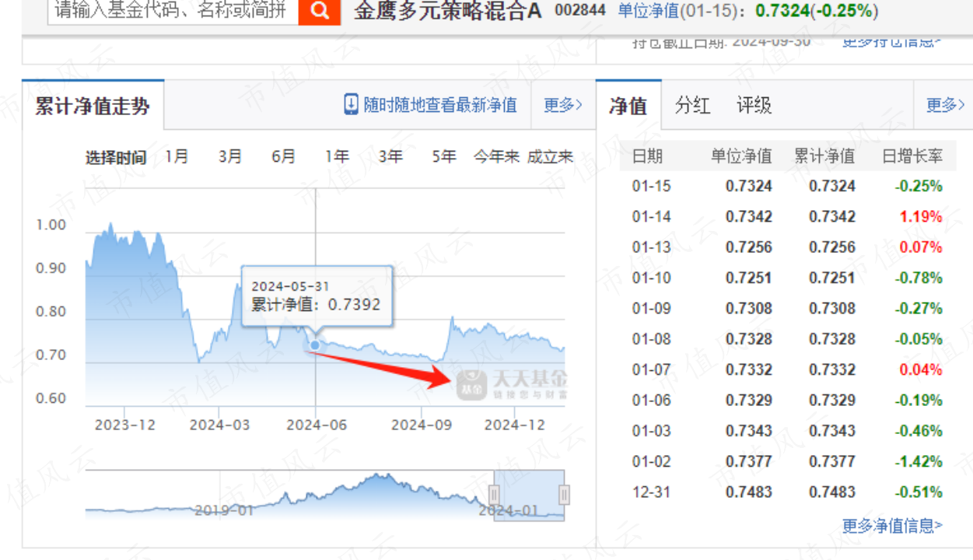Image resolution: width=973 pixels, height=560 pixels.
Task: Click the 2023-12 x-axis label
Action: (124, 425)
